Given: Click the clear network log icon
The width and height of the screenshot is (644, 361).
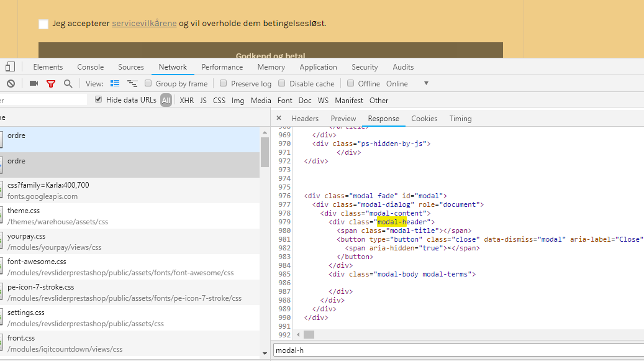Looking at the screenshot, I should click(11, 84).
